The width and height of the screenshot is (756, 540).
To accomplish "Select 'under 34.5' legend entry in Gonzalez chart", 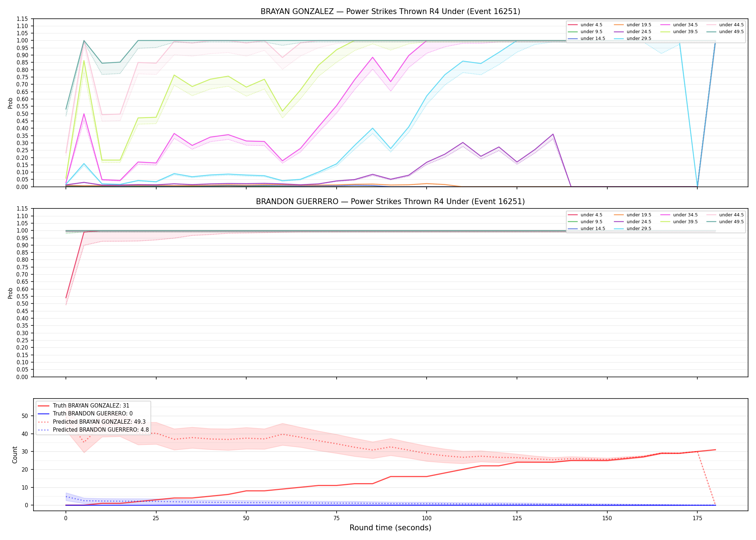I will point(679,25).
